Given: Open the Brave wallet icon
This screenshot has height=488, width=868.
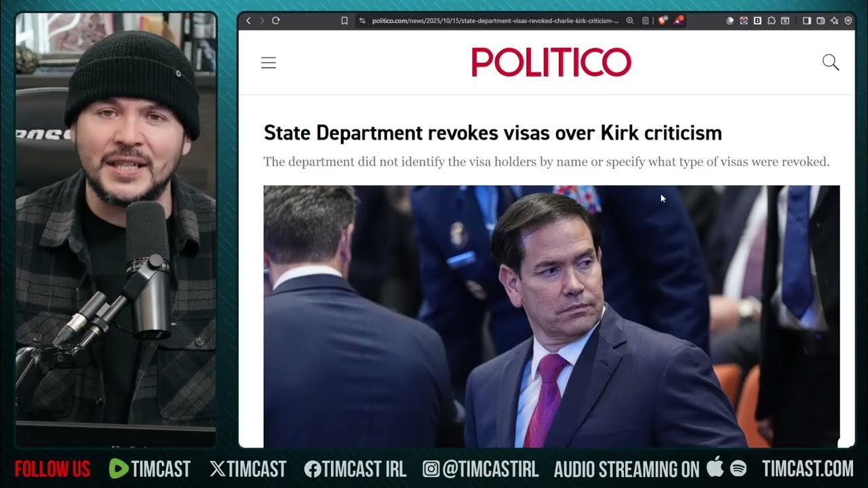Looking at the screenshot, I should (821, 21).
